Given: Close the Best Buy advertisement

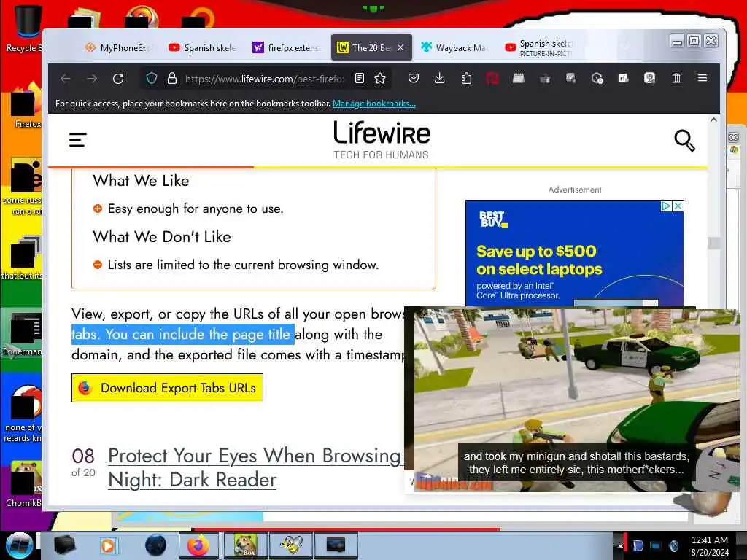Looking at the screenshot, I should tap(678, 206).
